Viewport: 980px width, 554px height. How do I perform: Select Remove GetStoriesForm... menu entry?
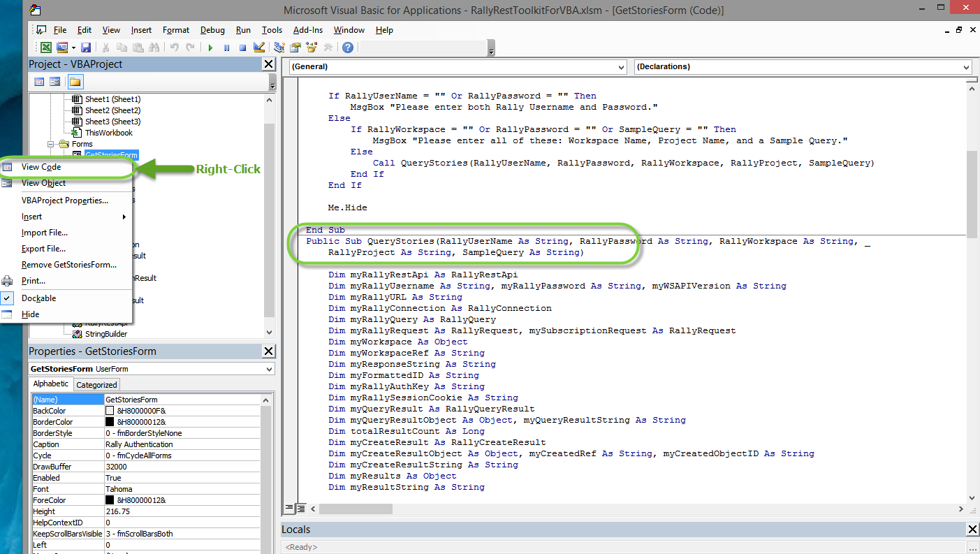[69, 265]
